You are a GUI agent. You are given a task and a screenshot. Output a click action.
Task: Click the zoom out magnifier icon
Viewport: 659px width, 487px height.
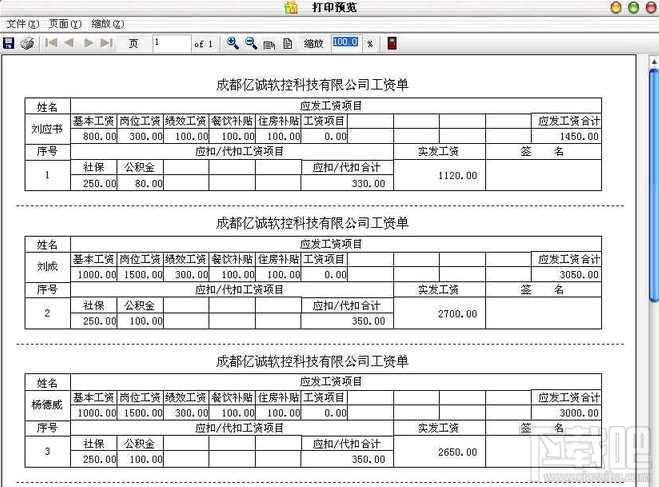tap(251, 44)
